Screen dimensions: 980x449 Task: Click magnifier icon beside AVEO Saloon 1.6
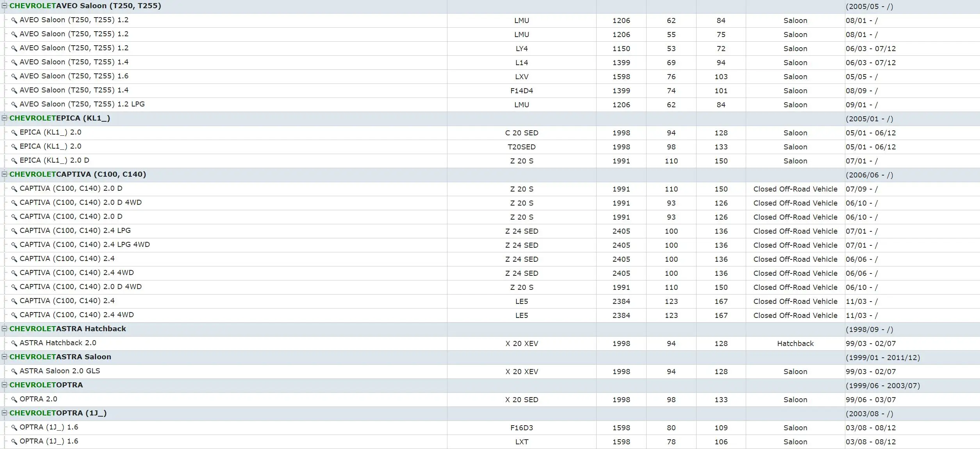pos(14,76)
